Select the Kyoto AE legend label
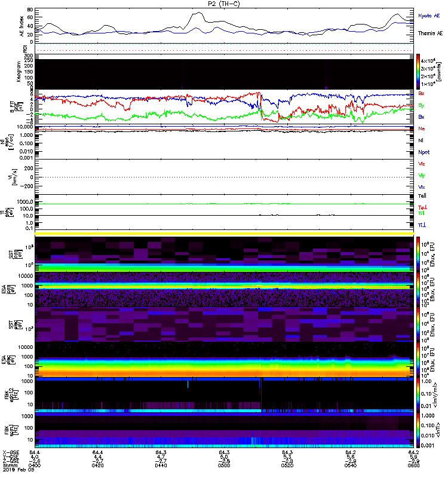 coord(429,16)
